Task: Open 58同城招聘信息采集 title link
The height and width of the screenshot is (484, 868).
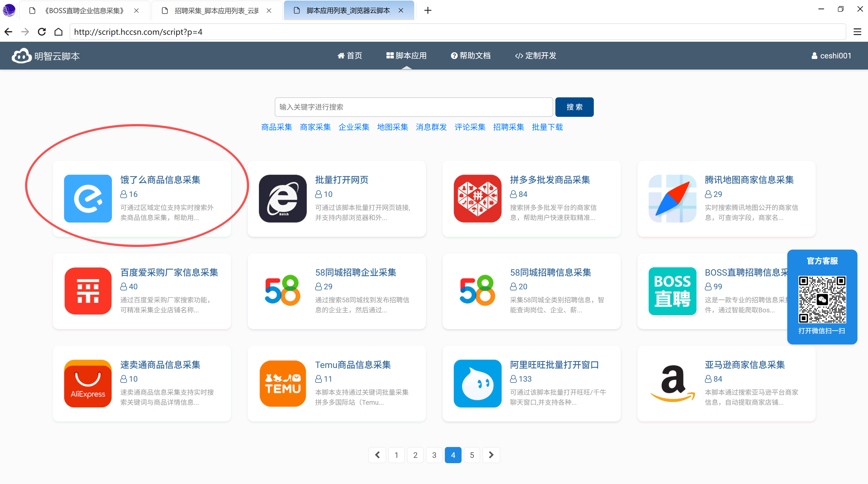Action: click(x=551, y=272)
